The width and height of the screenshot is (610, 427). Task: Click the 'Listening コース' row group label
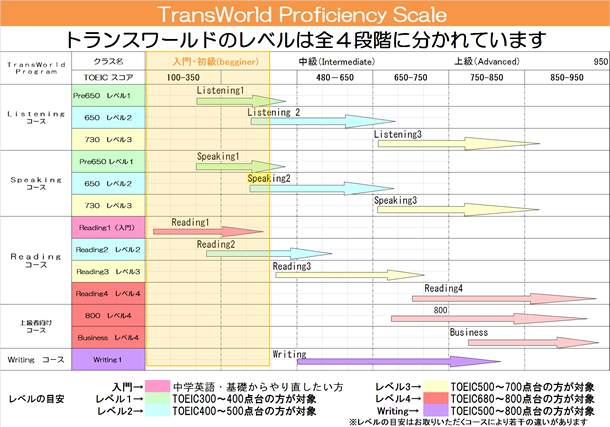36,117
